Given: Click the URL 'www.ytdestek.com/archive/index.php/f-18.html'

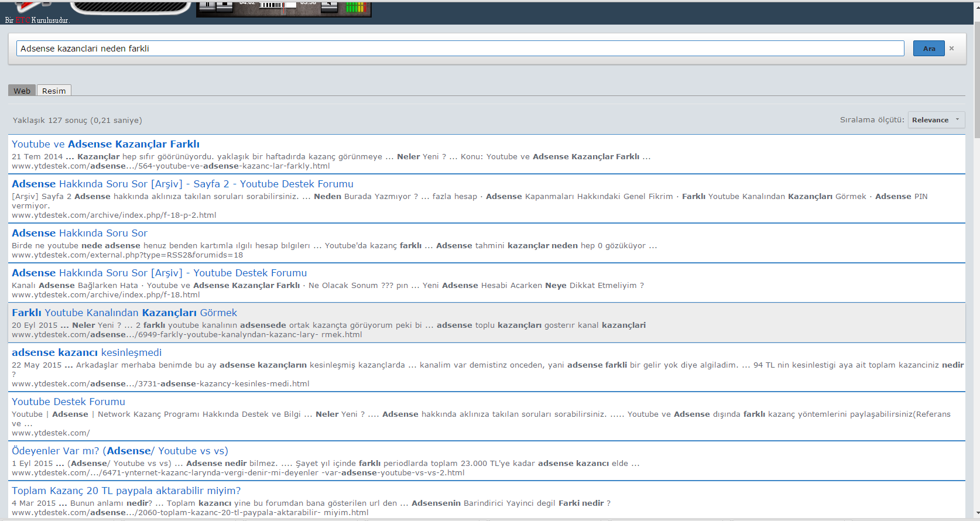Looking at the screenshot, I should (106, 295).
